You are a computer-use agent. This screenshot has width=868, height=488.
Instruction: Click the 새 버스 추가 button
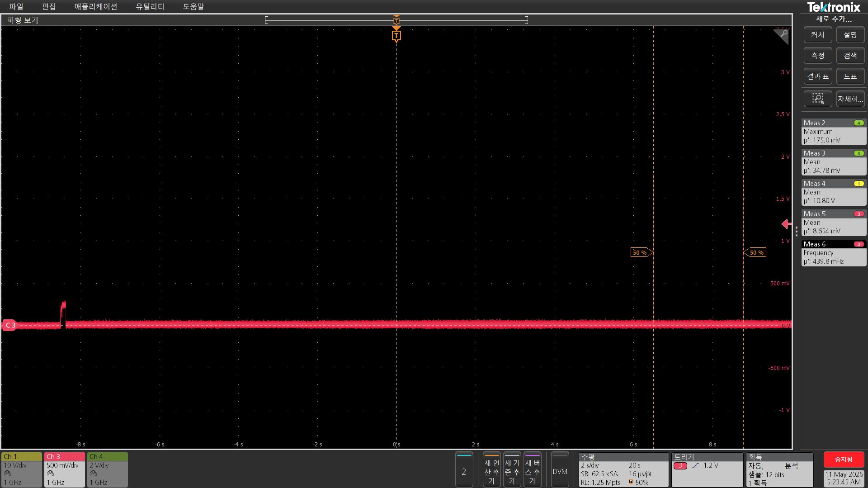(x=532, y=469)
